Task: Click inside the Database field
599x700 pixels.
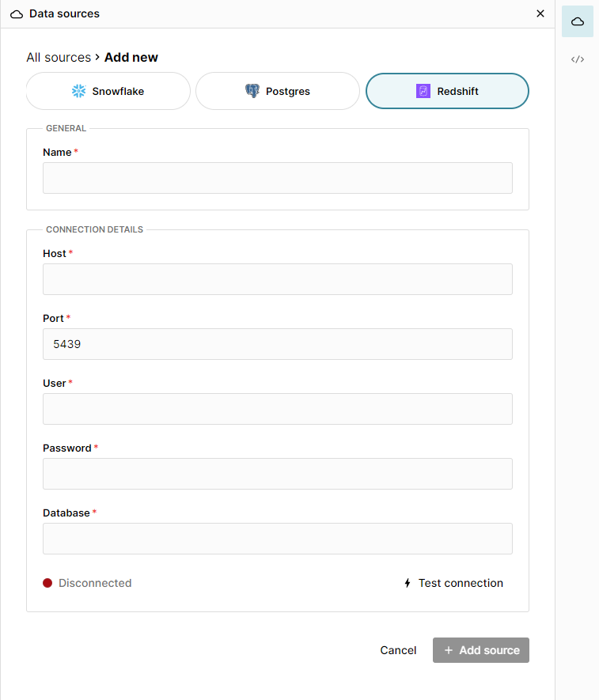Action: click(277, 539)
